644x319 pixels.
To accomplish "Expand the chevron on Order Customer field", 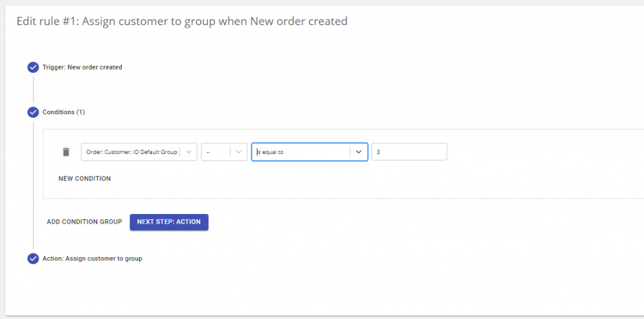I will click(x=188, y=152).
